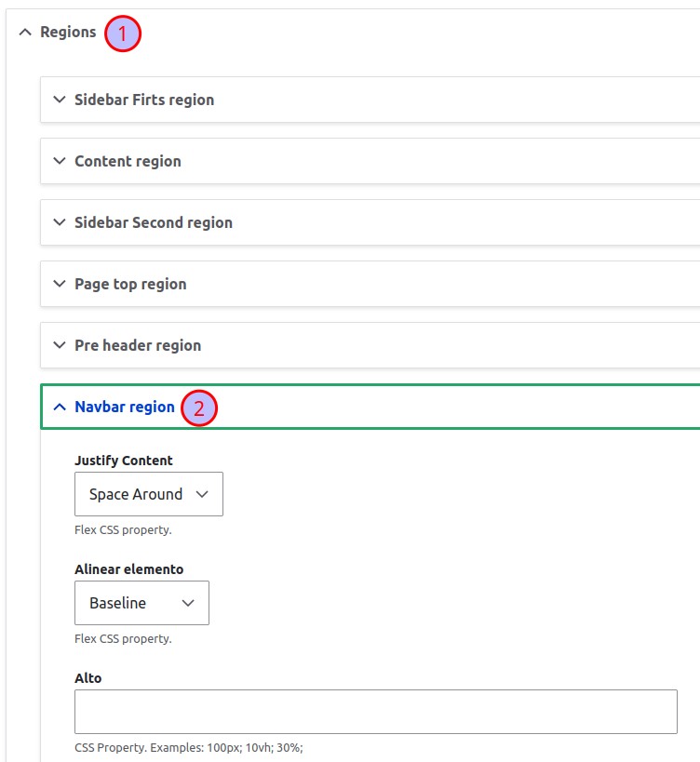Expand Page top region heading
Image resolution: width=700 pixels, height=762 pixels.
click(130, 284)
